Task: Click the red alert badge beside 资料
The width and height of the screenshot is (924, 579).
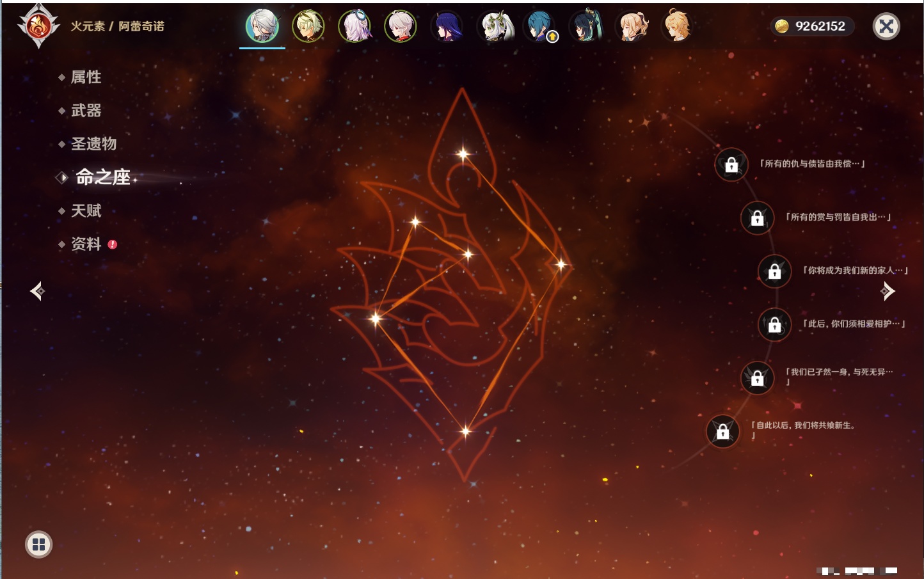Action: (x=113, y=244)
